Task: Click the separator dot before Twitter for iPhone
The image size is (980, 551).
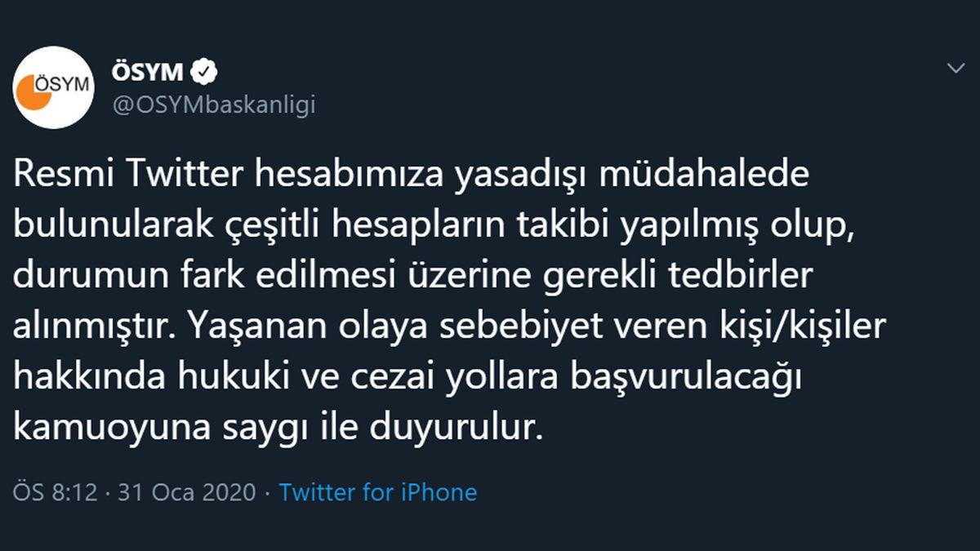Action: pos(267,492)
